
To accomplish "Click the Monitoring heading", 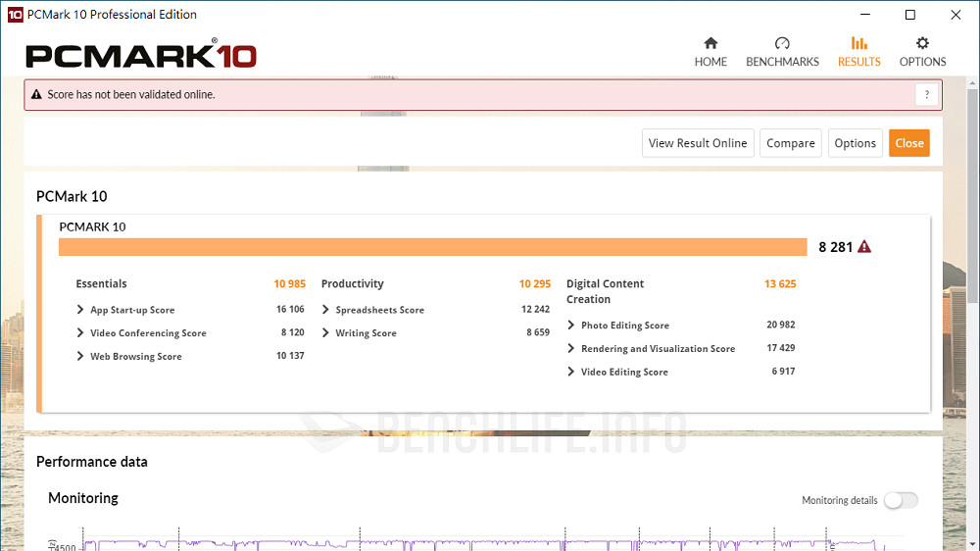I will coord(83,498).
